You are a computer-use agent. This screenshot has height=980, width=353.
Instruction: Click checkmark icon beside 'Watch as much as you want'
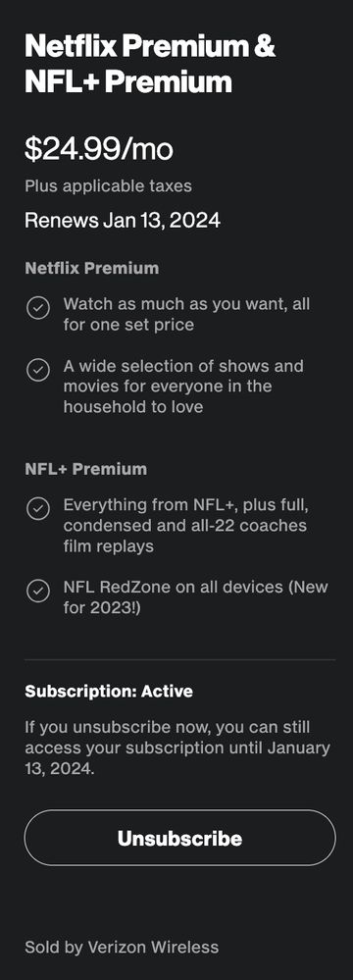38,308
